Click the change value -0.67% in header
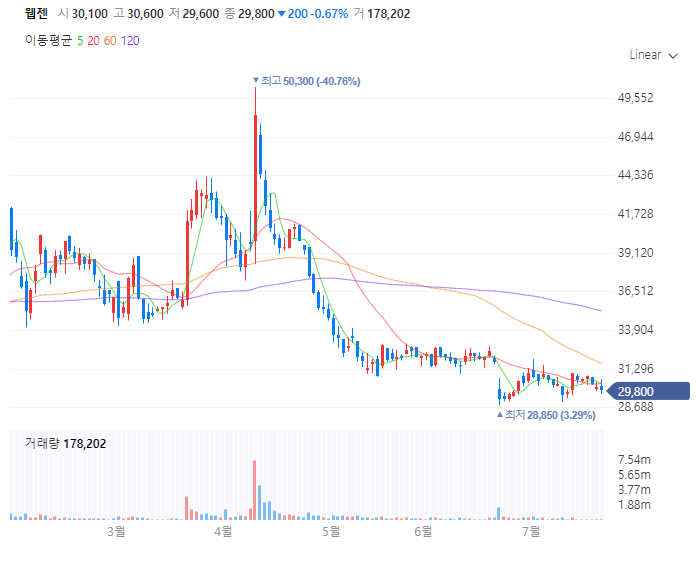Viewport: 696px width, 561px height. tap(329, 14)
